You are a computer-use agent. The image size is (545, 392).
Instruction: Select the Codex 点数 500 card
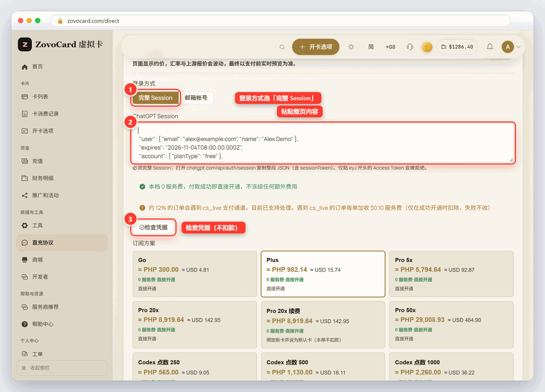coord(323,367)
